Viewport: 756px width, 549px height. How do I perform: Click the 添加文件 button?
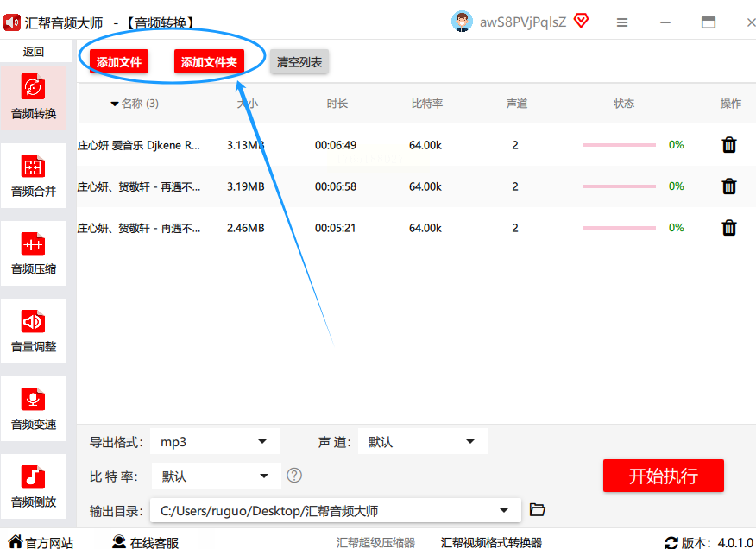(119, 62)
